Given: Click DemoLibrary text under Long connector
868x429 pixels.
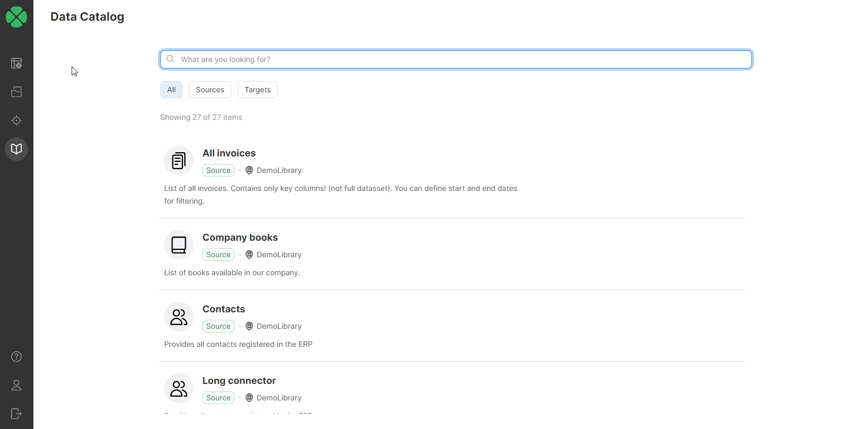Looking at the screenshot, I should click(279, 398).
